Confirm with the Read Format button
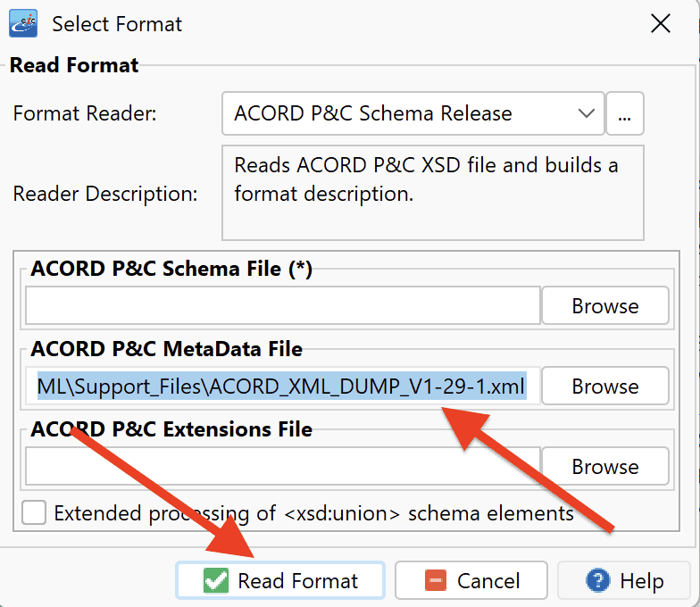This screenshot has width=700, height=607. click(280, 580)
